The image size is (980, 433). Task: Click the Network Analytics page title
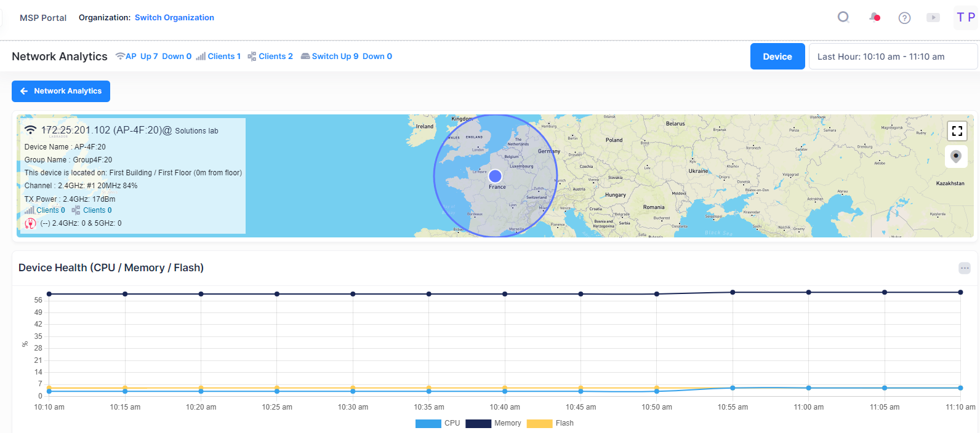pos(60,57)
